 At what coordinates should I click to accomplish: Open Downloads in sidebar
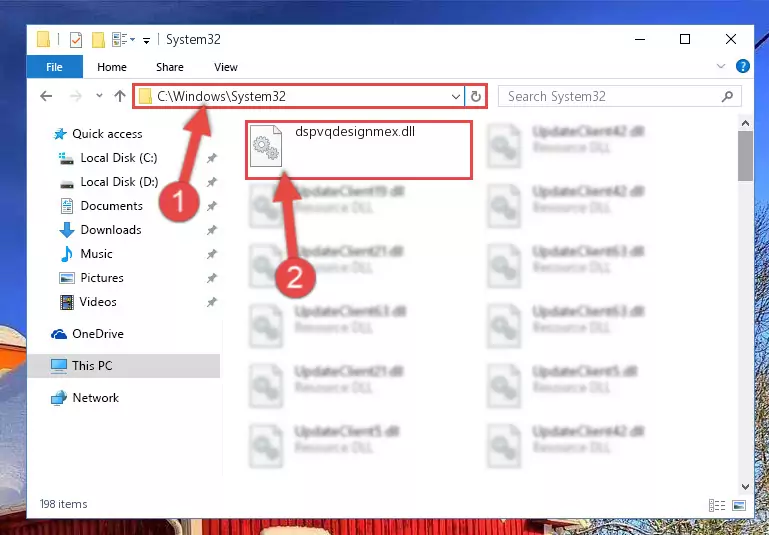tap(111, 230)
